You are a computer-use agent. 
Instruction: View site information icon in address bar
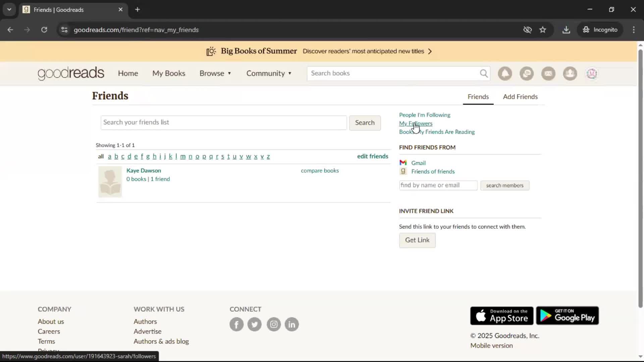[x=64, y=30]
